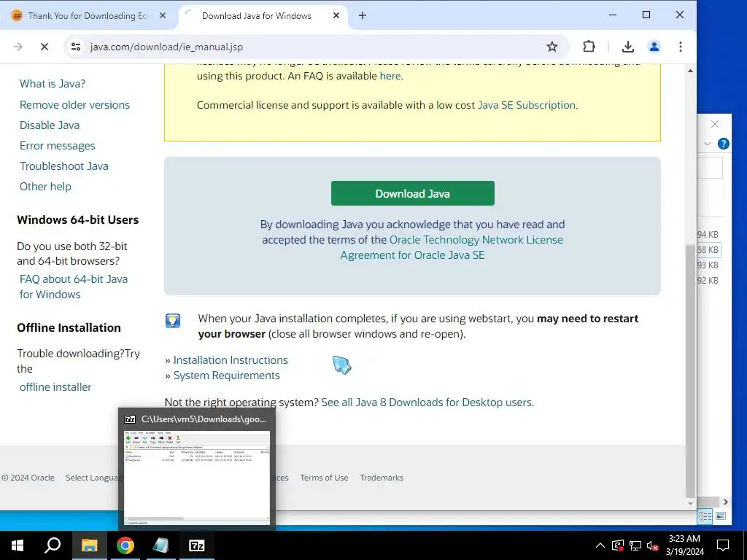Click the security tray icon with red badge
This screenshot has width=747, height=560.
pyautogui.click(x=617, y=545)
